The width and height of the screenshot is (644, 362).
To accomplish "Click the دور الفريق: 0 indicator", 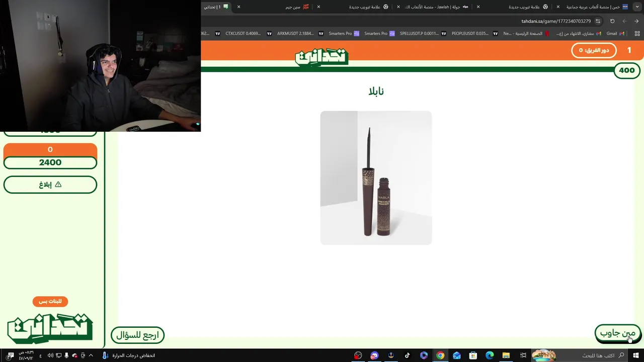I will click(594, 50).
